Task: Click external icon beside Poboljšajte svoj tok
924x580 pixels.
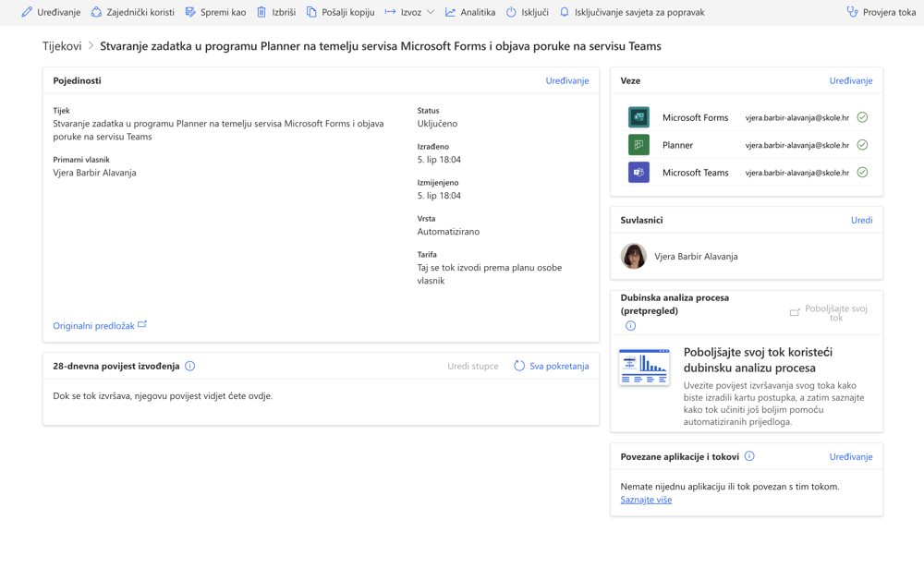Action: click(795, 312)
